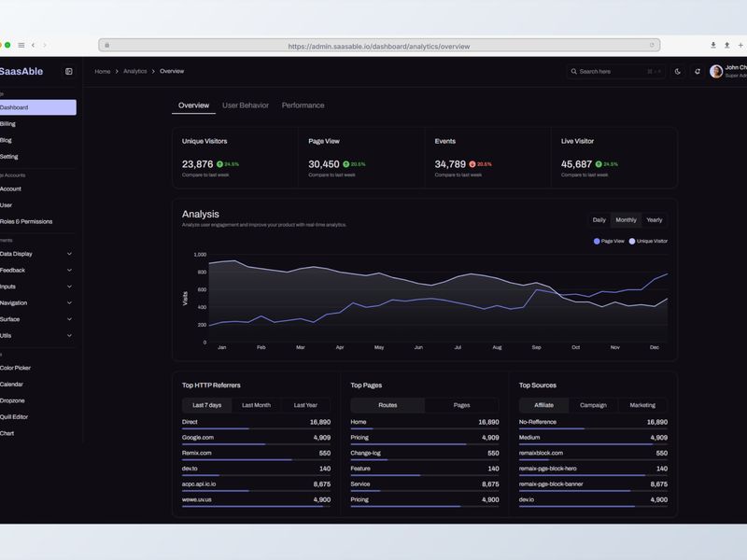
Task: Select Last 7 days for referrers
Action: point(206,405)
